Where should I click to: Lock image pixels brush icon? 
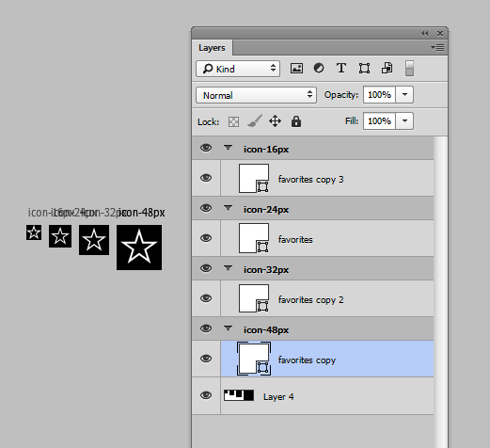(255, 121)
